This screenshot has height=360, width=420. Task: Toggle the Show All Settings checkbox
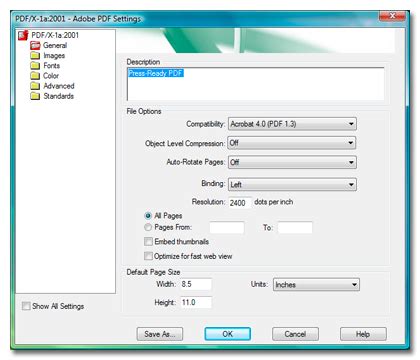pyautogui.click(x=26, y=306)
